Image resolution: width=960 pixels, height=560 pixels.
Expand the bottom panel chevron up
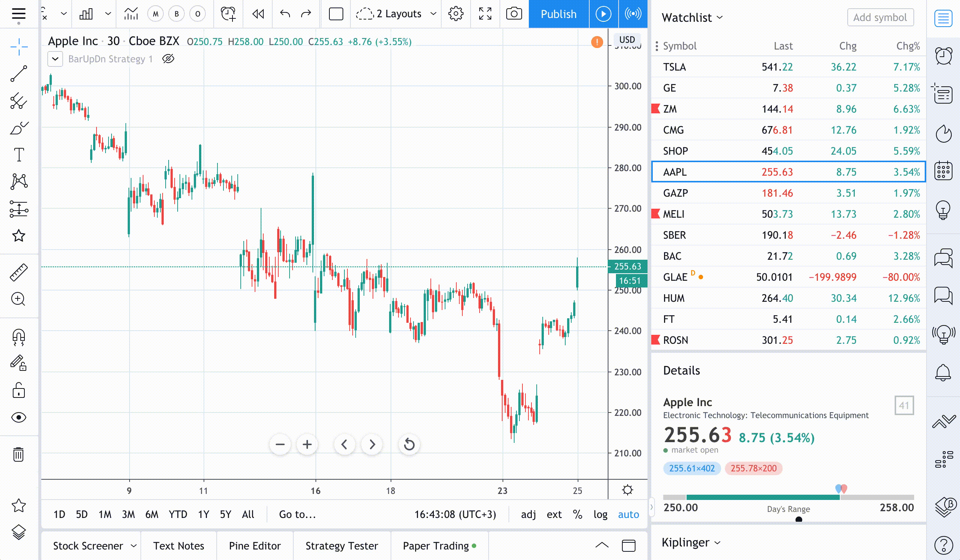(x=602, y=545)
